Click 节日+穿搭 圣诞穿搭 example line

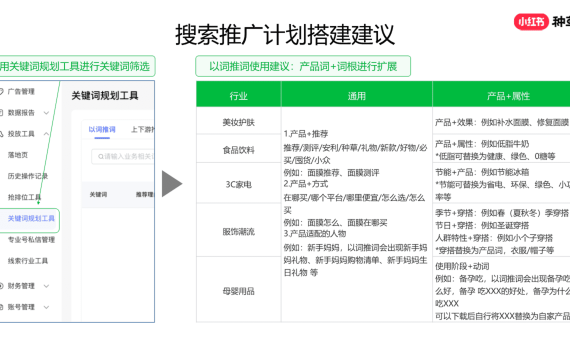tap(482, 225)
